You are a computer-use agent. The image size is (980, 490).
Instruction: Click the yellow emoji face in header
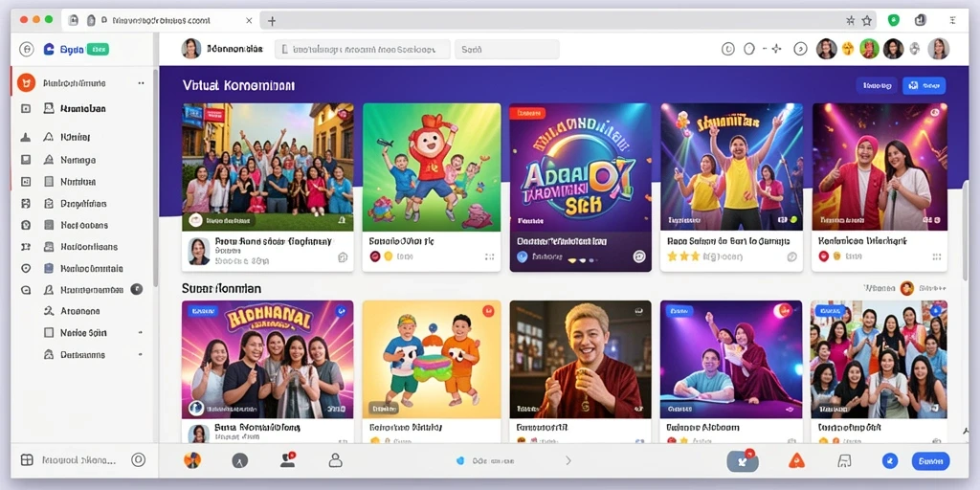coord(848,48)
